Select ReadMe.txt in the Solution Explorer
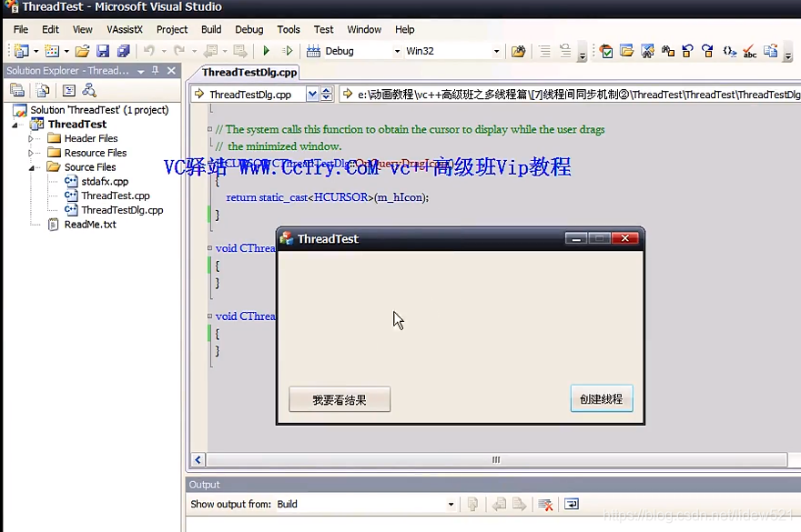The height and width of the screenshot is (532, 801). point(90,224)
